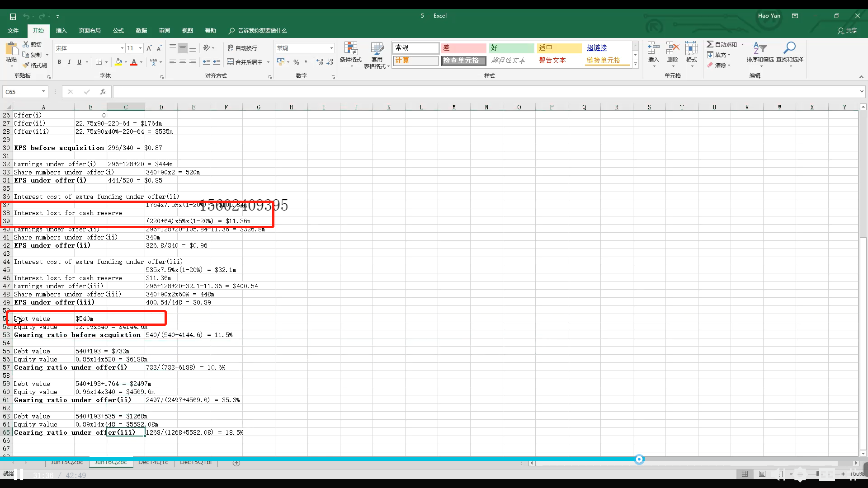Open the Insert (插入) ribbon tab
868x488 pixels.
[61, 31]
